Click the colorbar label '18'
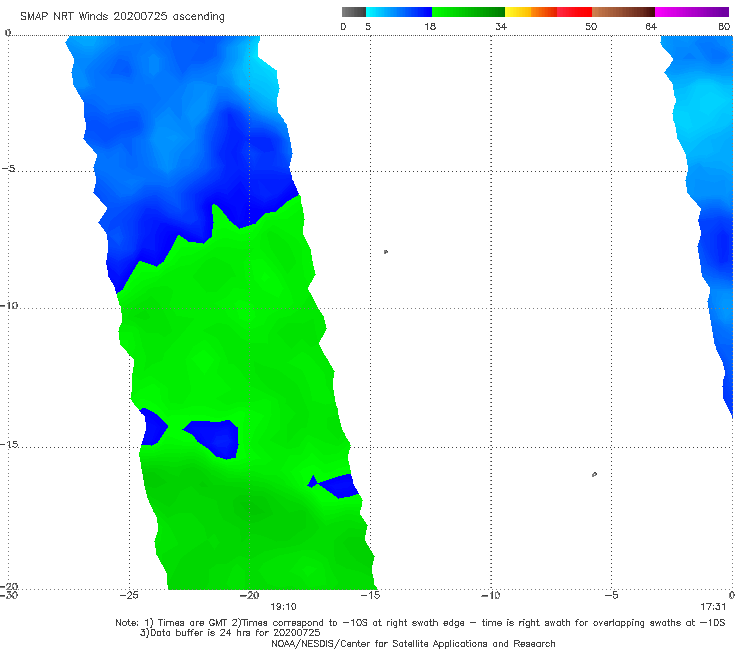The image size is (740, 650). pyautogui.click(x=430, y=26)
